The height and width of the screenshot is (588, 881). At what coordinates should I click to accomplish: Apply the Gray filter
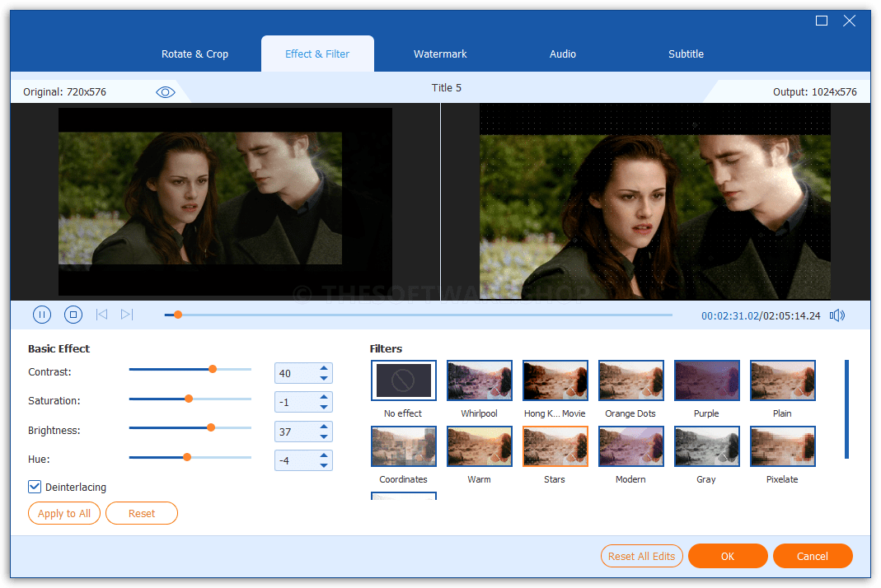707,446
